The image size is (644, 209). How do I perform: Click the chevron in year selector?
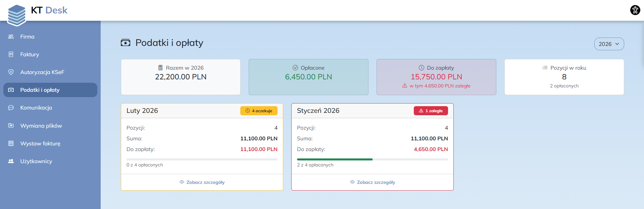point(617,44)
